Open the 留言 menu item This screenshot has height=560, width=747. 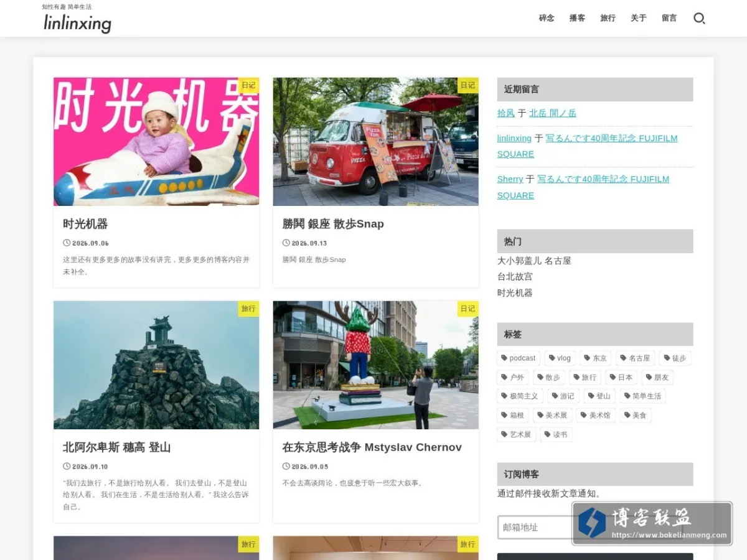[669, 18]
